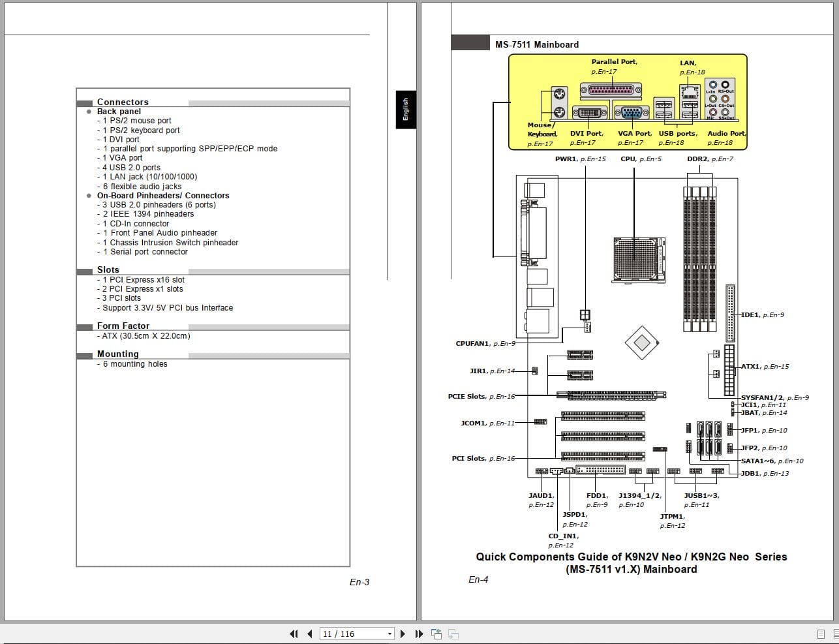Click the '4 USB 2.0 ports' line
839x644 pixels.
point(129,167)
